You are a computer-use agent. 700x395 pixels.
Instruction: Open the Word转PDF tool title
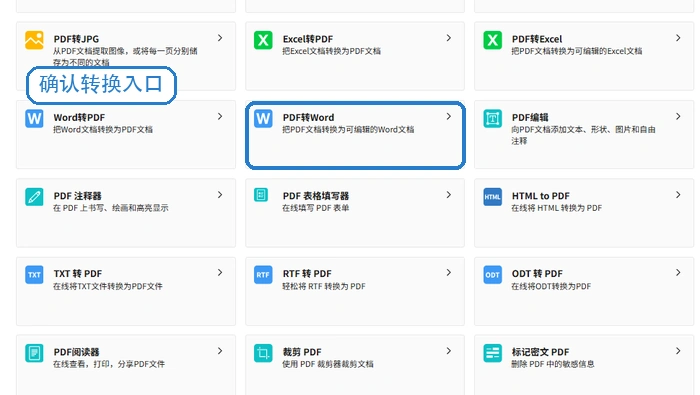79,117
